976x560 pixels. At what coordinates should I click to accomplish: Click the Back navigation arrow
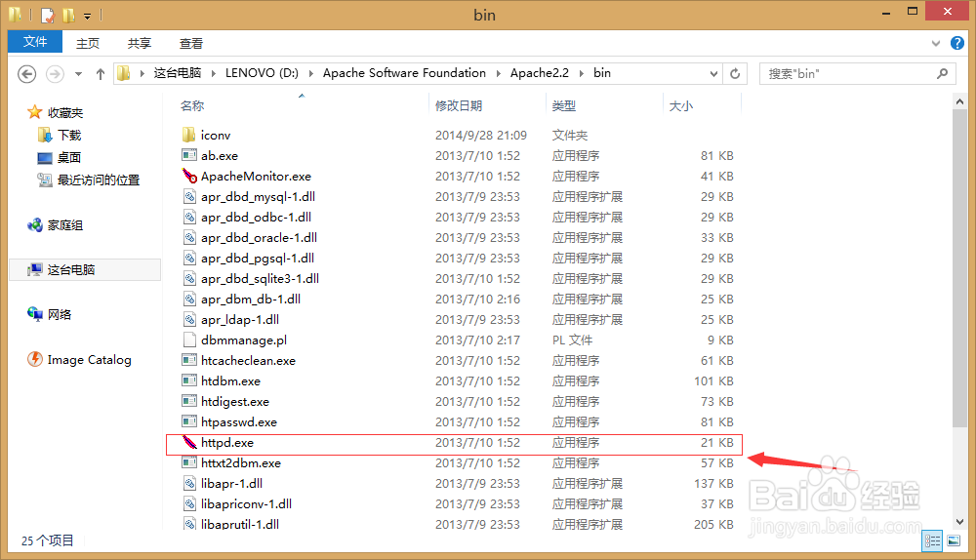point(26,74)
